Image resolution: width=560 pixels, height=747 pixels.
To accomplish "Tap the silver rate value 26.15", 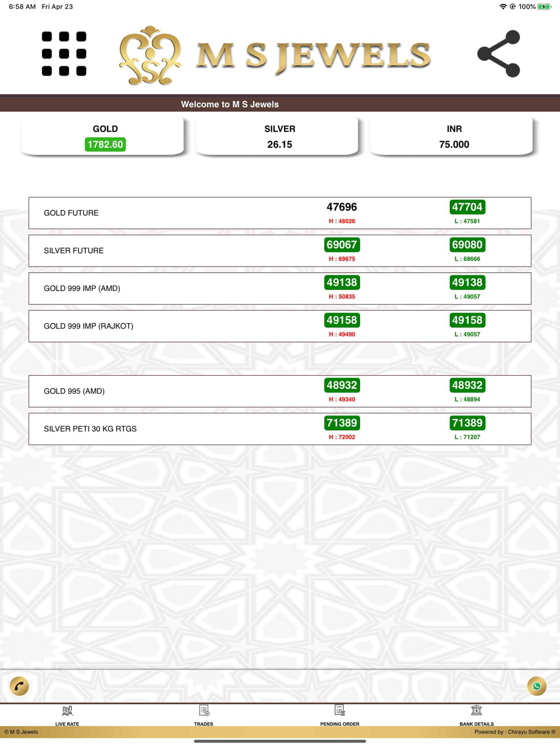I will (x=279, y=144).
